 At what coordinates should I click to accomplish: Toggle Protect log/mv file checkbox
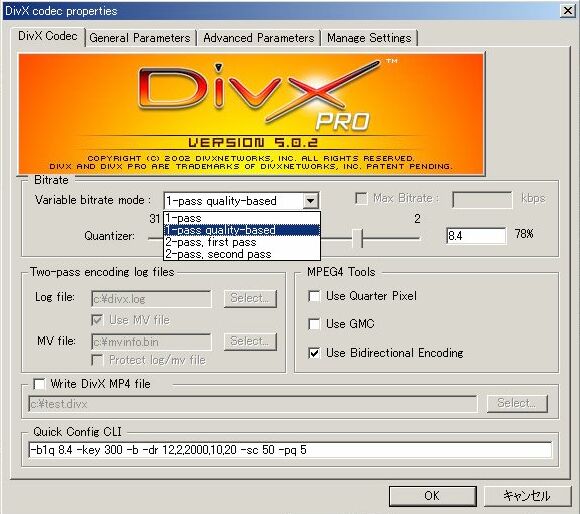97,360
